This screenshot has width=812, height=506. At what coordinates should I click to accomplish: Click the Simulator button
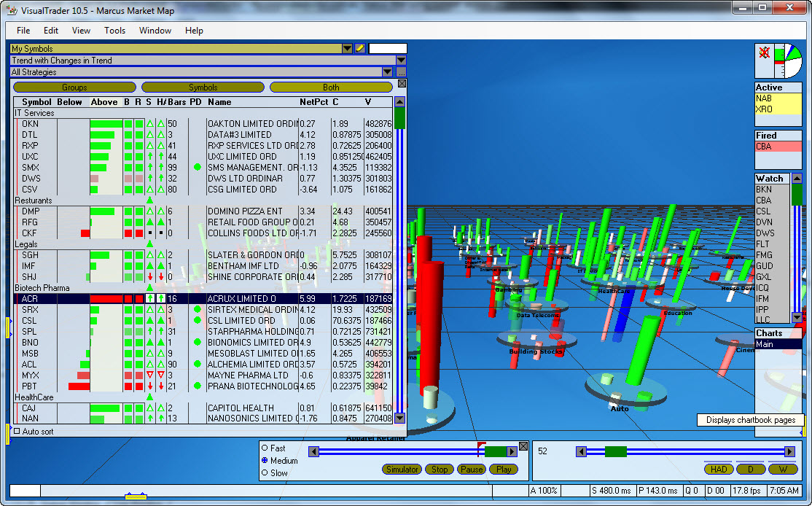402,470
